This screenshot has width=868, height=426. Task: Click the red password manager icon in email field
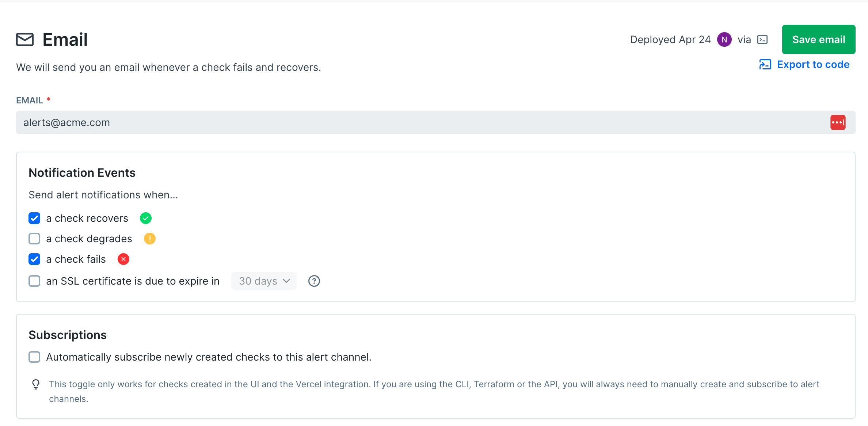tap(838, 122)
